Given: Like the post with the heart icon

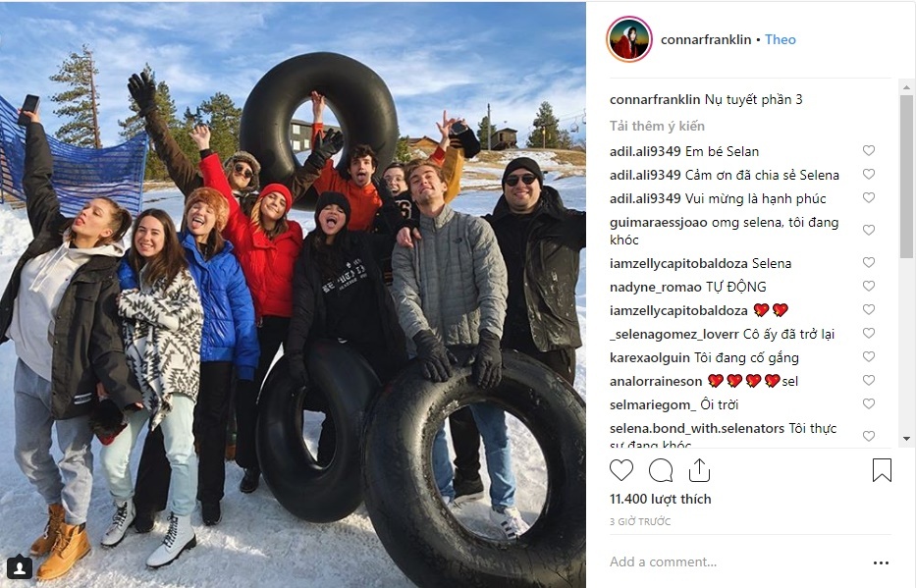Looking at the screenshot, I should point(621,470).
